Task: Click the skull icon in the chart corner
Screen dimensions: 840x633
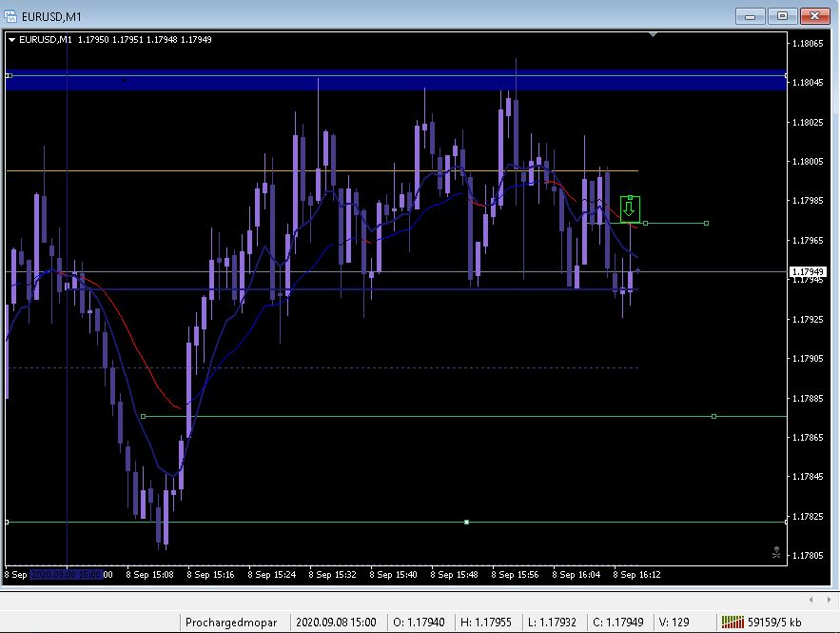Action: (775, 552)
